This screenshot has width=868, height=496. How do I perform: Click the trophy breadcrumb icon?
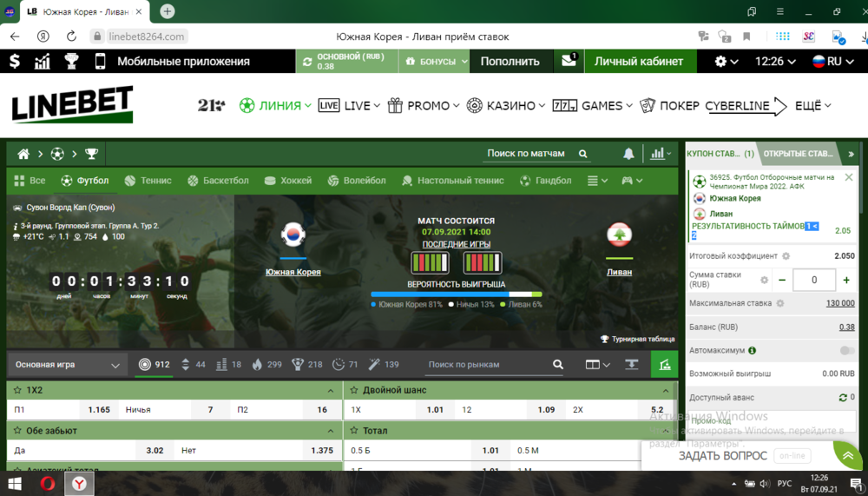pos(91,154)
